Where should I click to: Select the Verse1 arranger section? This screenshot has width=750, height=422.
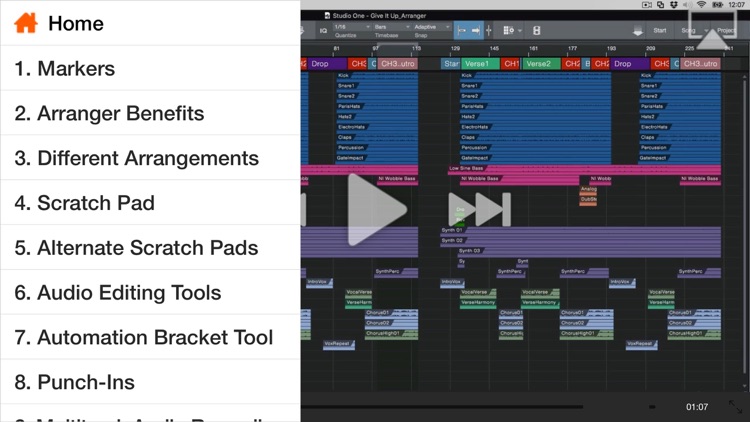coord(480,64)
